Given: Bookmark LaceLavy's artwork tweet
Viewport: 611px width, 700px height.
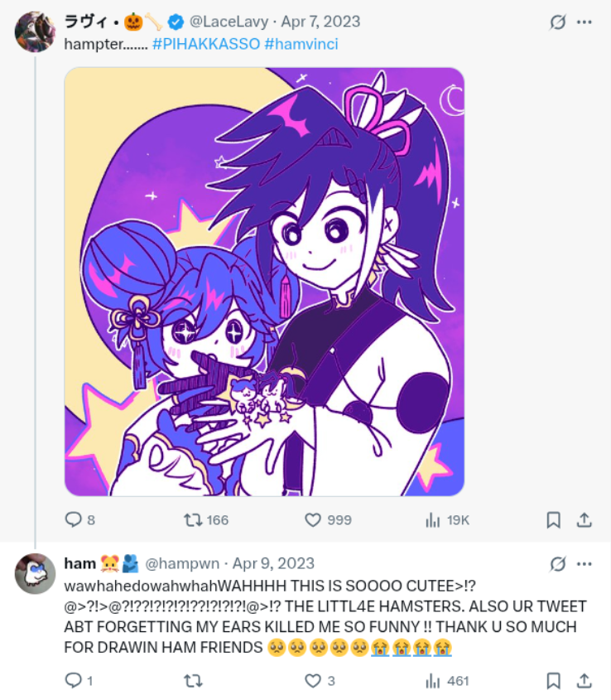Looking at the screenshot, I should (x=553, y=519).
